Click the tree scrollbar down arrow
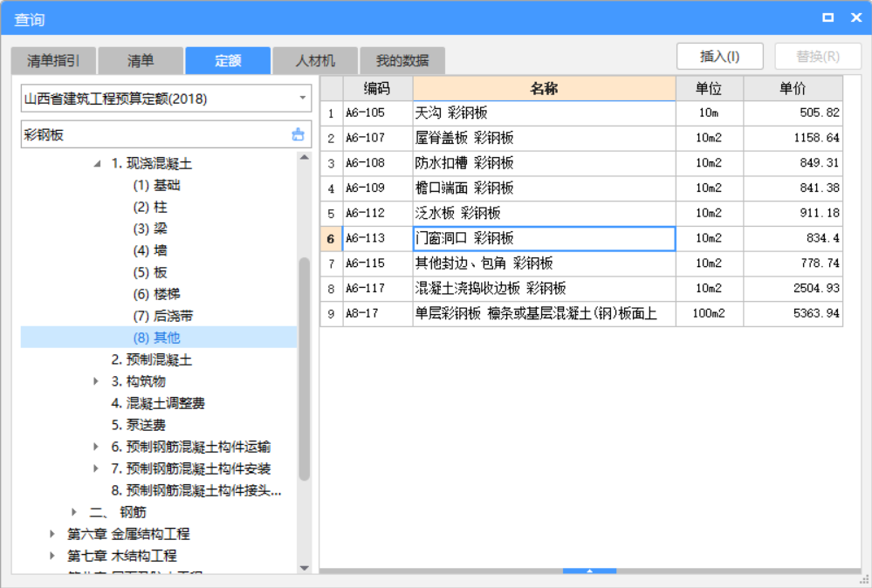Image resolution: width=872 pixels, height=588 pixels. tap(305, 567)
